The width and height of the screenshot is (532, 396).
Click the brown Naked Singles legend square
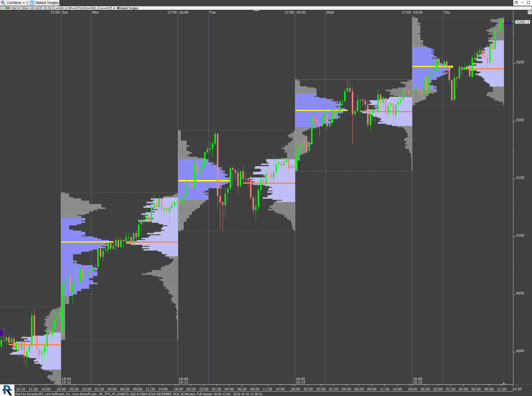[x=118, y=8]
